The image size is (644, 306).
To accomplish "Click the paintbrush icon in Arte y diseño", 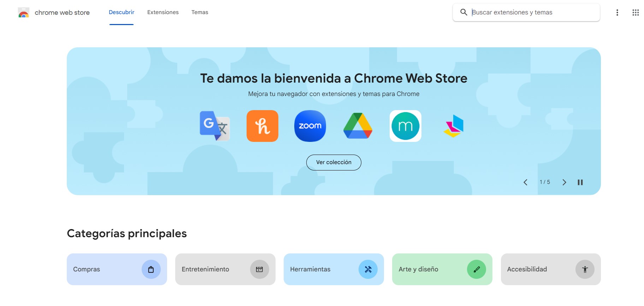I will click(x=477, y=269).
